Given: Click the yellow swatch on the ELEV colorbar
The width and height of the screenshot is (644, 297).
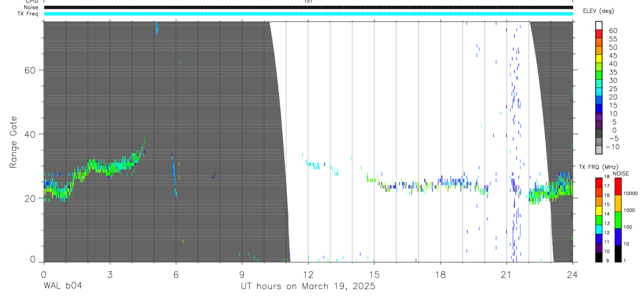Looking at the screenshot, I should click(x=599, y=59).
